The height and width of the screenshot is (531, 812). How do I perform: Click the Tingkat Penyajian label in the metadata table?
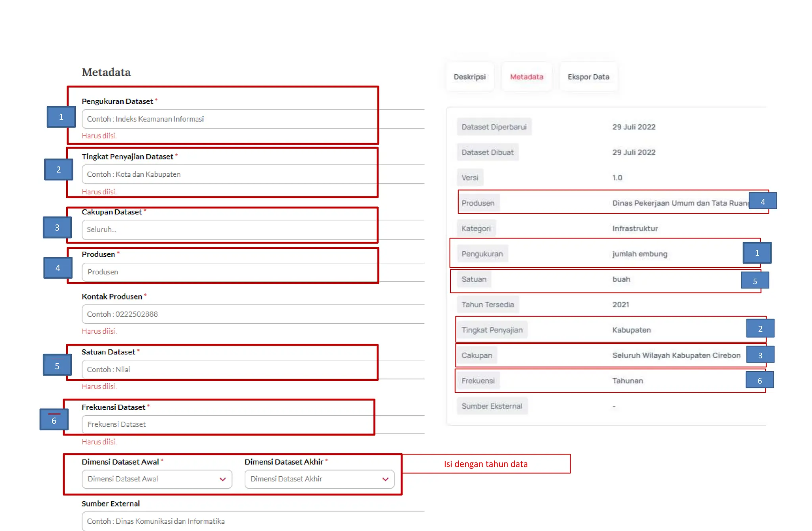click(492, 330)
